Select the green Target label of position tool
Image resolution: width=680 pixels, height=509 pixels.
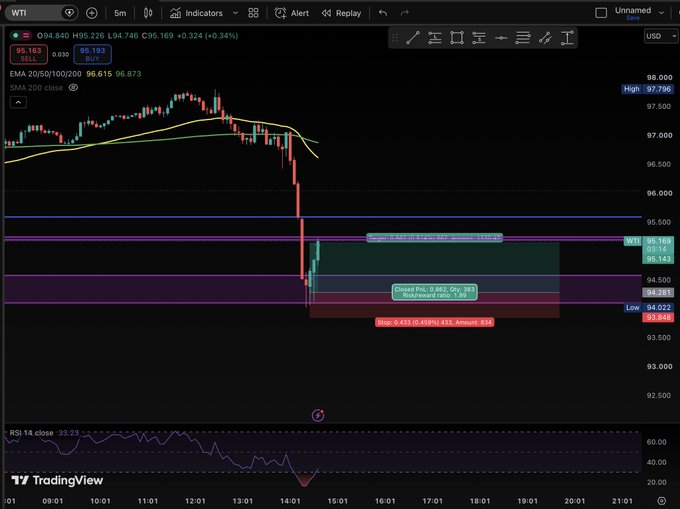[x=435, y=238]
